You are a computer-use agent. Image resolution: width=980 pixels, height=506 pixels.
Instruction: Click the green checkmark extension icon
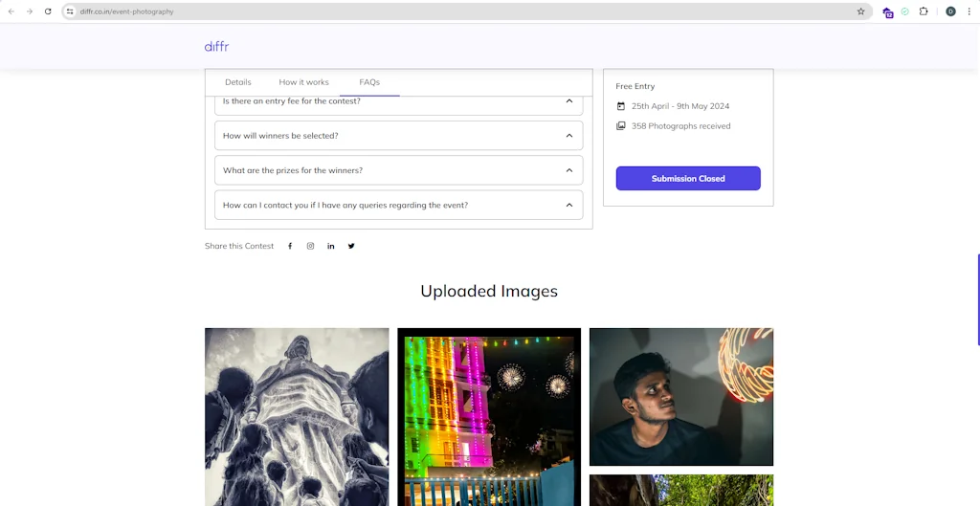pos(905,11)
